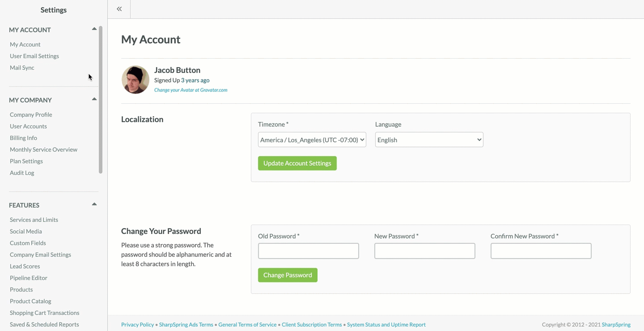Image resolution: width=644 pixels, height=331 pixels.
Task: Go to Mail Sync settings
Action: (22, 68)
